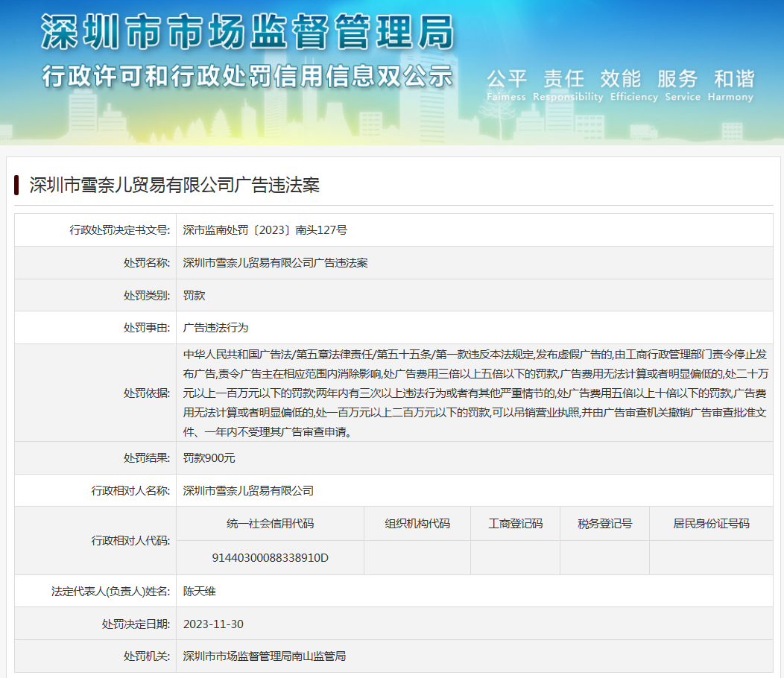
Task: Select the penalty name value in 处罚名称 row
Action: click(276, 262)
